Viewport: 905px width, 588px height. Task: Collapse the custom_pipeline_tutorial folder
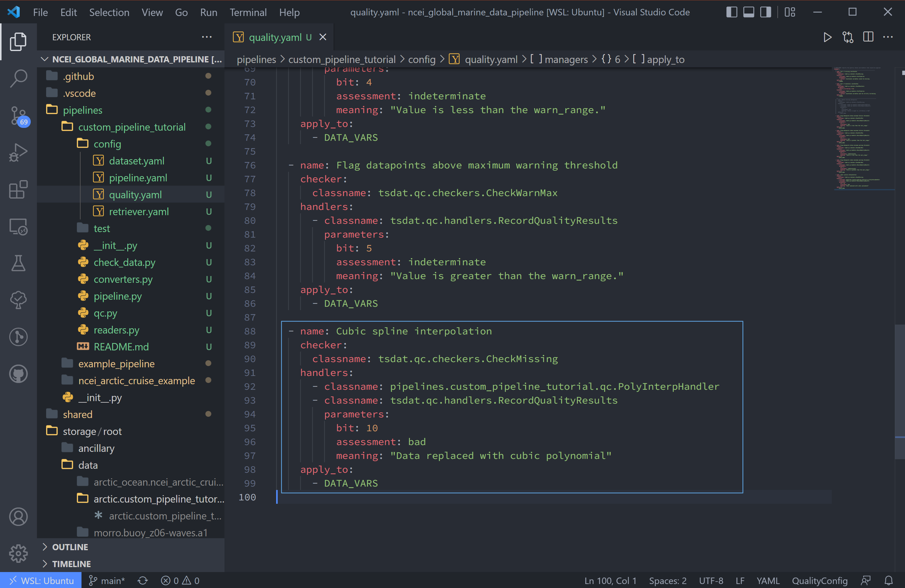(131, 127)
